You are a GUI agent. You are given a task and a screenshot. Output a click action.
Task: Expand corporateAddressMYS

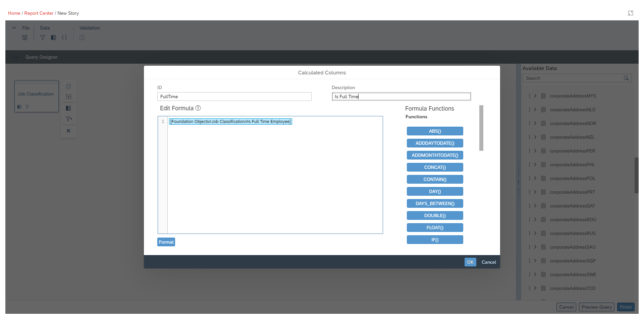[x=535, y=96]
